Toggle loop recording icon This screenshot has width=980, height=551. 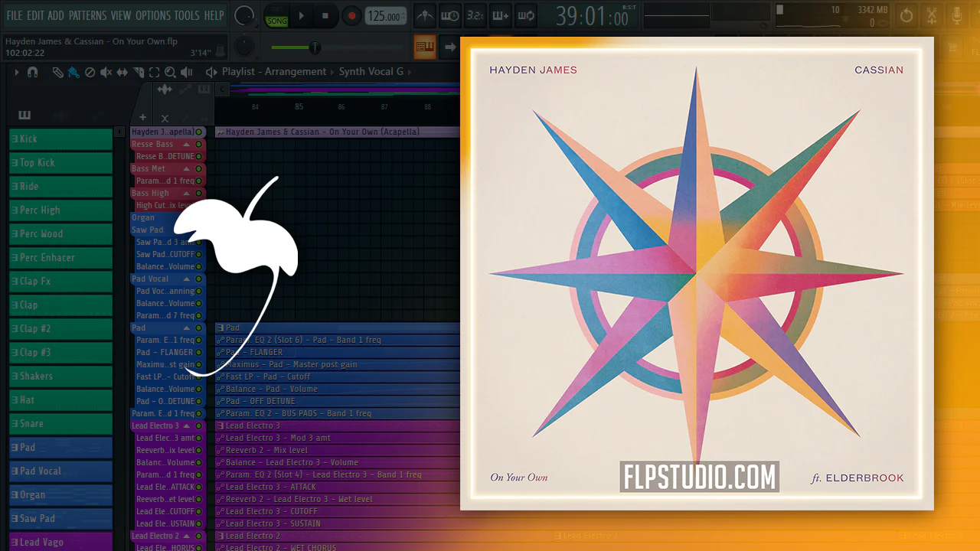click(526, 15)
